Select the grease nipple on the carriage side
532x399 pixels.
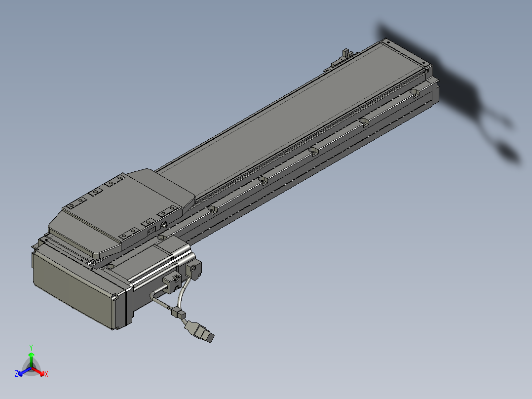[164, 225]
